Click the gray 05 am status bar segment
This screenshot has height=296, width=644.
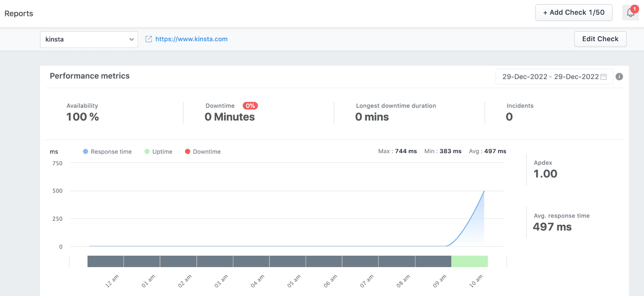pyautogui.click(x=287, y=261)
